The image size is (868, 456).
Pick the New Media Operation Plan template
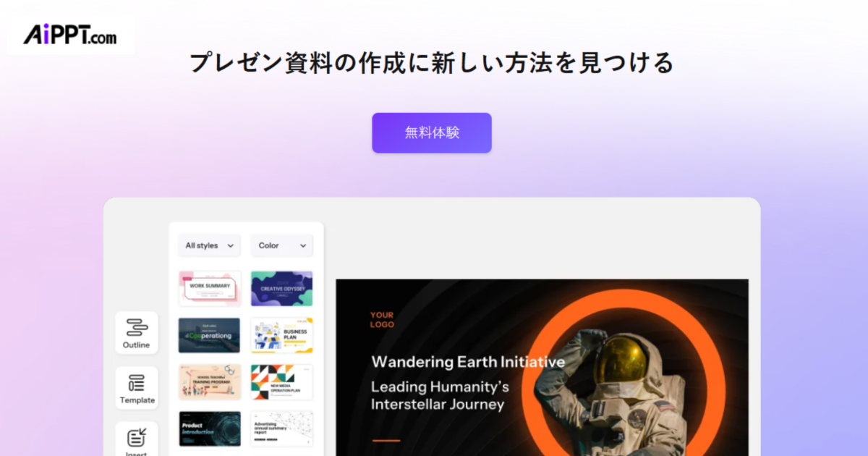click(x=282, y=382)
